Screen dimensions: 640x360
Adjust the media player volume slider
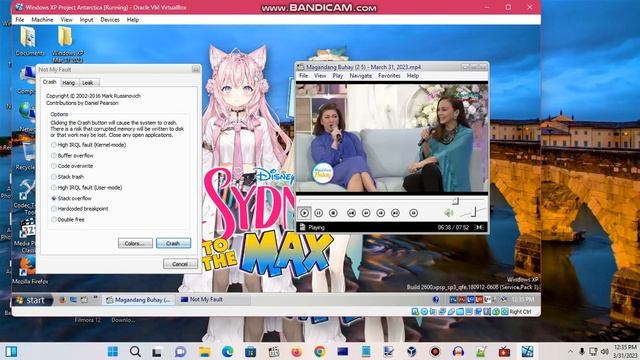(473, 211)
